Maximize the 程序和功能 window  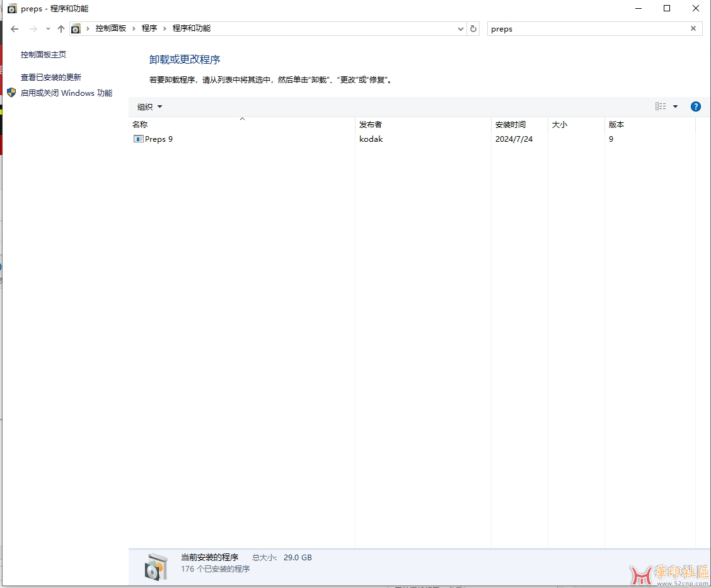[x=667, y=8]
